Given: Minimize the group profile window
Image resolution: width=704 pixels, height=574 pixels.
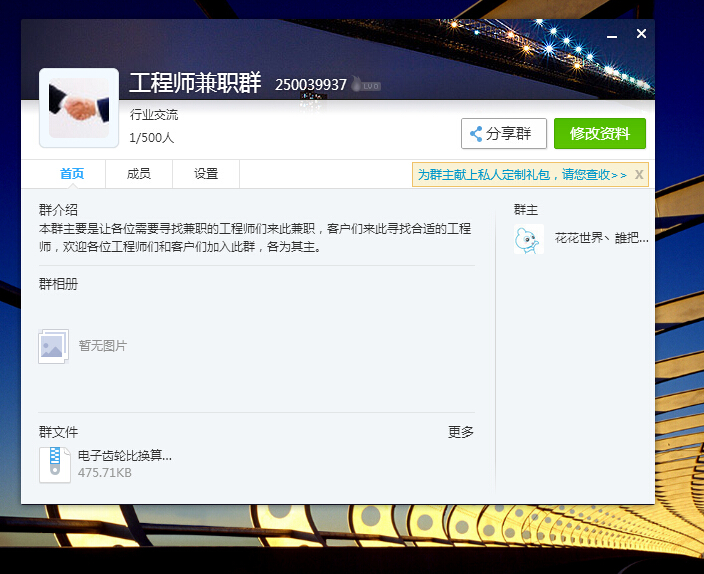Looking at the screenshot, I should point(612,35).
